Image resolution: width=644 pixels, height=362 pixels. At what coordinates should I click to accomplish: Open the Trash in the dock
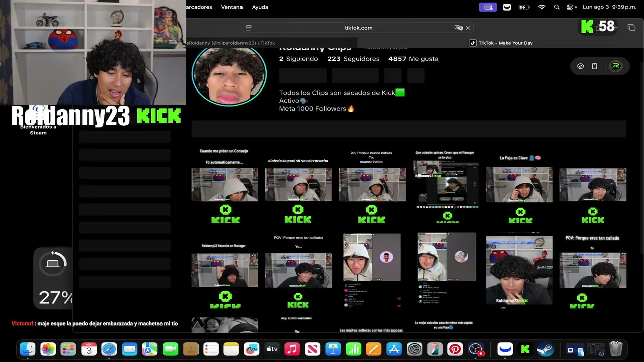click(x=616, y=349)
